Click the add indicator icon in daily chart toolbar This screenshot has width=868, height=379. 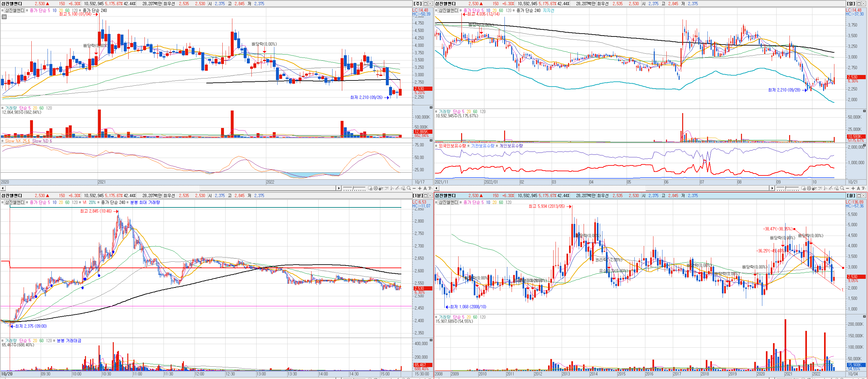814,189
